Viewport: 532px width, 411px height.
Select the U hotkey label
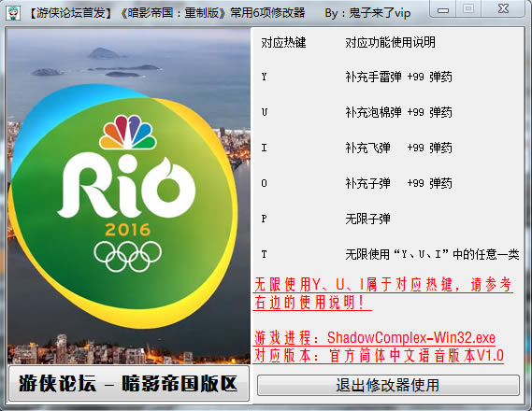coord(265,112)
